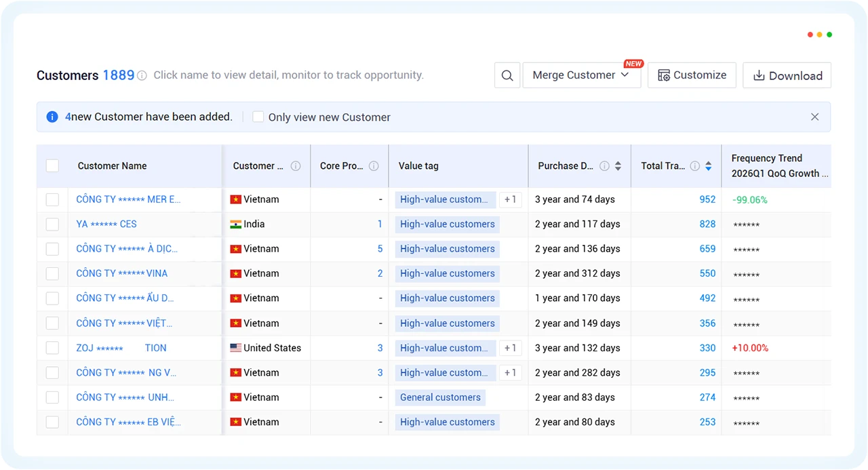Click the 1889 customers count
The height and width of the screenshot is (470, 868).
(x=118, y=75)
